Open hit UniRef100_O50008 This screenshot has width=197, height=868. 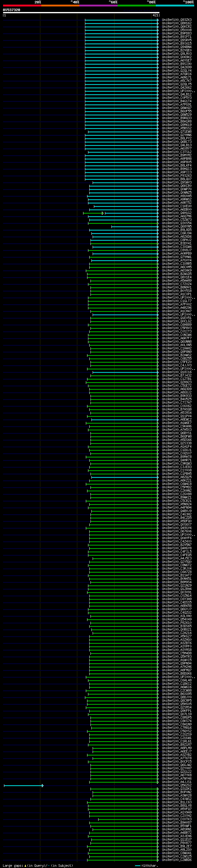tap(177, 30)
